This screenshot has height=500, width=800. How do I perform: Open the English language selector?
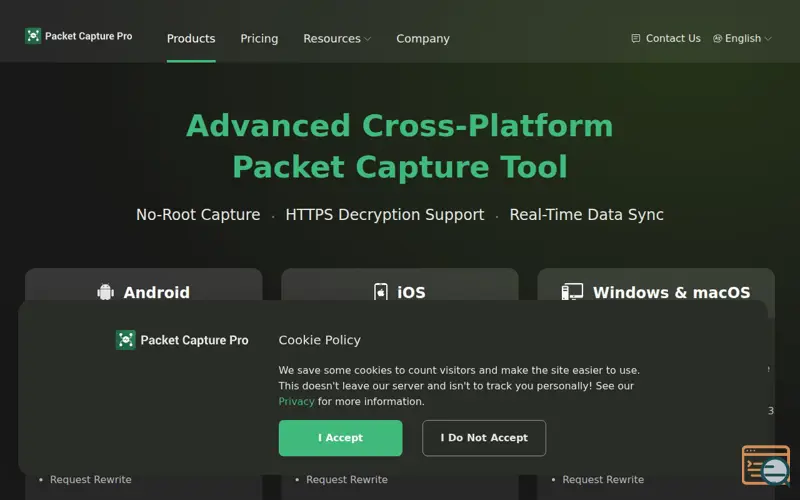pyautogui.click(x=742, y=38)
